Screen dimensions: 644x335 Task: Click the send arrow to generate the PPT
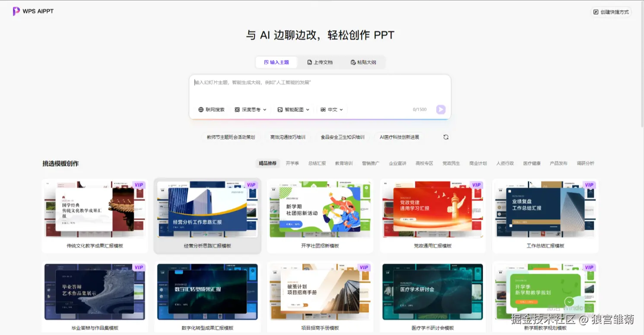(x=440, y=109)
